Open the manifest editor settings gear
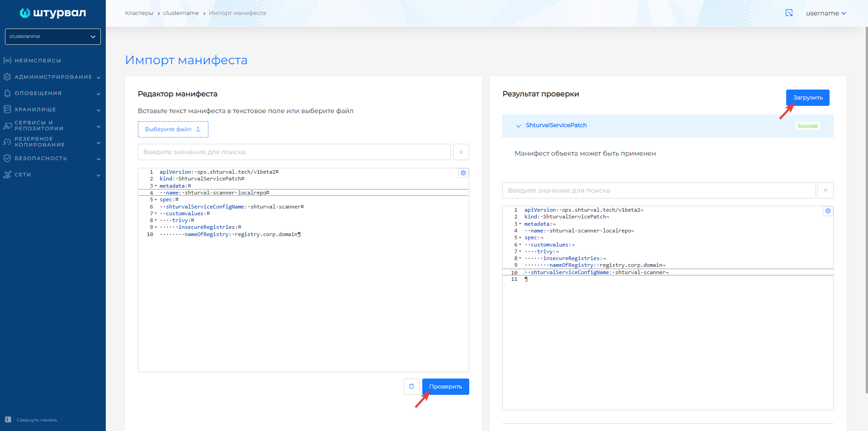This screenshot has height=431, width=868. pos(462,173)
